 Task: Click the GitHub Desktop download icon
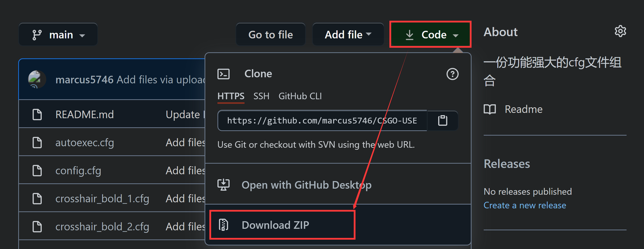[x=223, y=185]
